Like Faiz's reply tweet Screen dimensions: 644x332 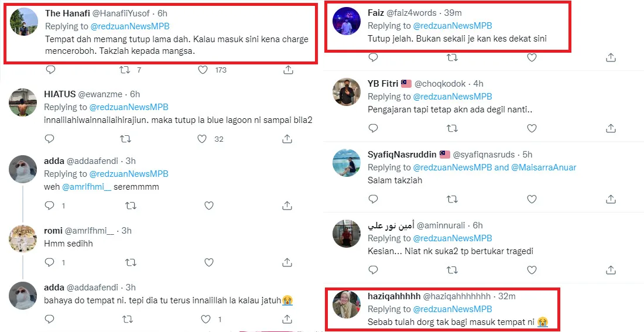pos(532,57)
